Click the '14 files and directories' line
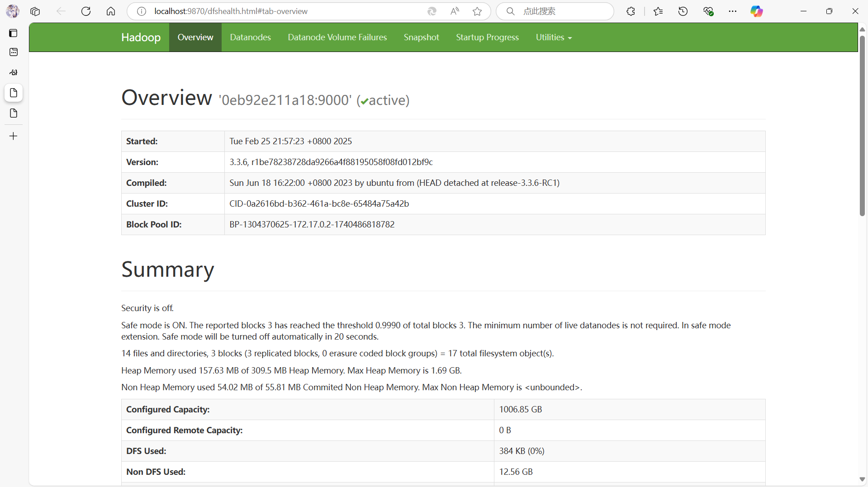This screenshot has height=487, width=868. [337, 354]
